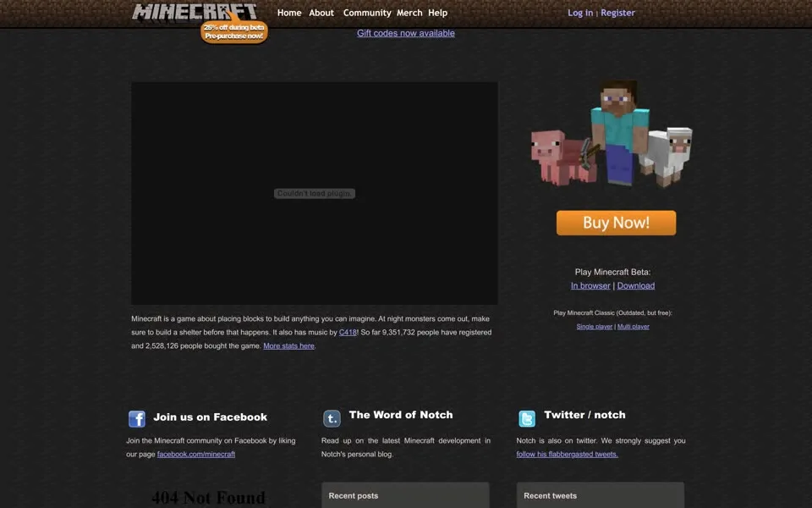Open the Merch page
This screenshot has width=812, height=508.
(409, 13)
